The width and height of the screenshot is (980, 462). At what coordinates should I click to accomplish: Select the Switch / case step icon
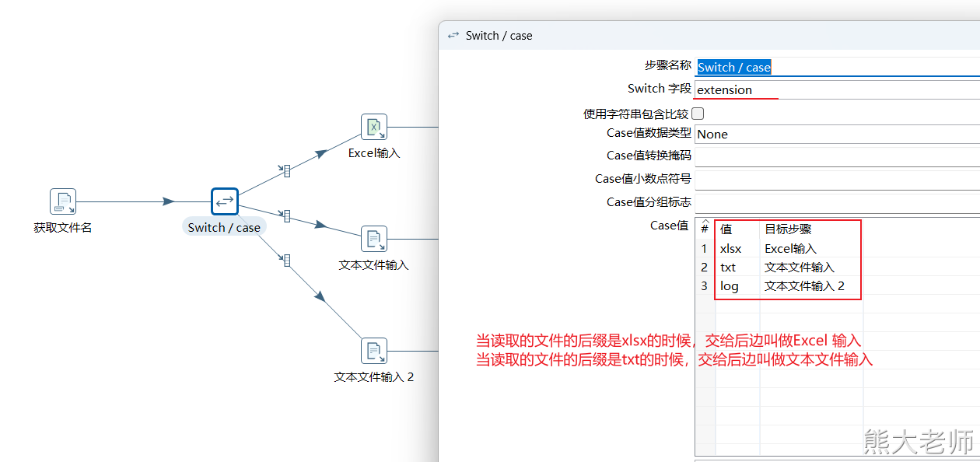pos(225,201)
